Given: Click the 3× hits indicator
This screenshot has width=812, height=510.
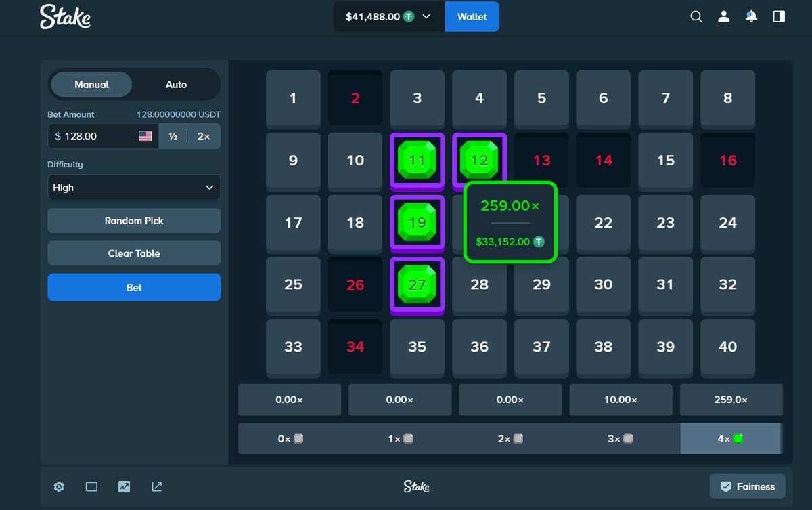Looking at the screenshot, I should click(621, 439).
